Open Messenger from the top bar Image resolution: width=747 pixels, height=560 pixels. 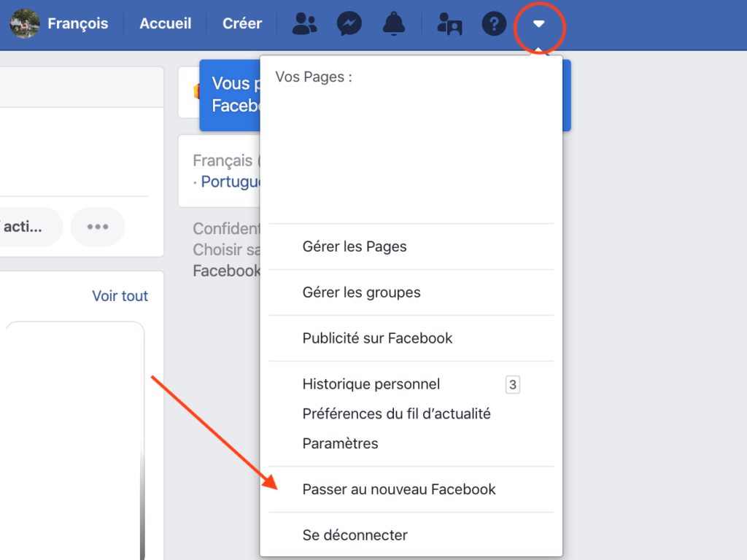[x=349, y=23]
